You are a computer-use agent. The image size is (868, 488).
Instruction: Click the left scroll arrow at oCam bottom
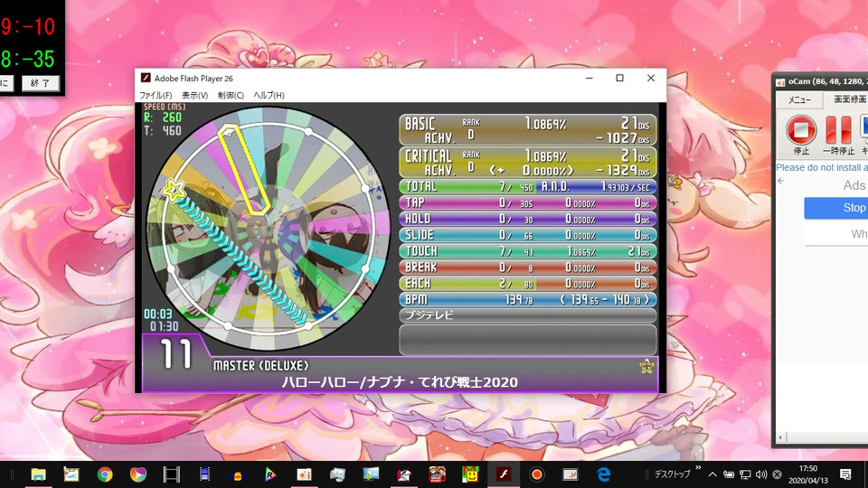click(x=780, y=437)
